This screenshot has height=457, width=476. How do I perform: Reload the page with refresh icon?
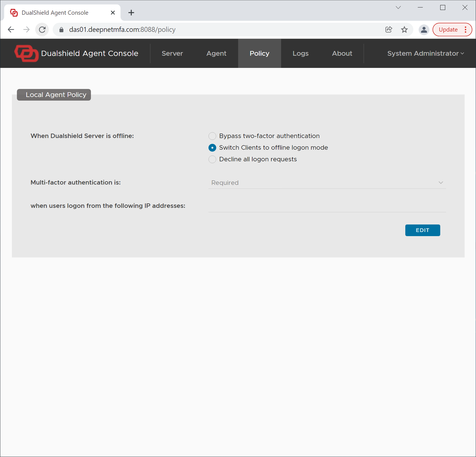point(42,30)
